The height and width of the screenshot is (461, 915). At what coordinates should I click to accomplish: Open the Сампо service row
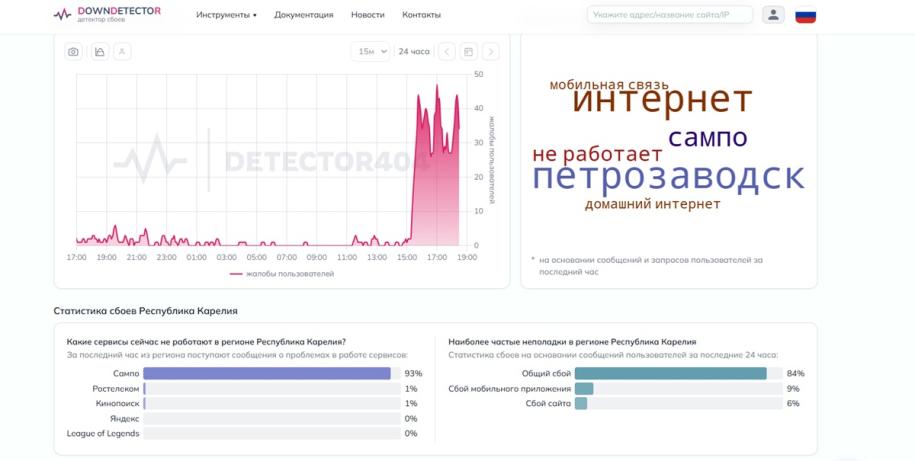[x=244, y=373]
